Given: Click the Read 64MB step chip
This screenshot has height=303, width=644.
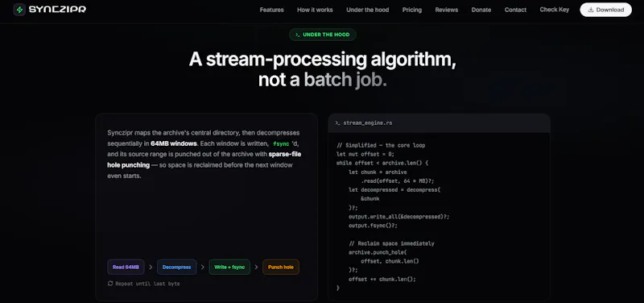Looking at the screenshot, I should click(x=126, y=268).
